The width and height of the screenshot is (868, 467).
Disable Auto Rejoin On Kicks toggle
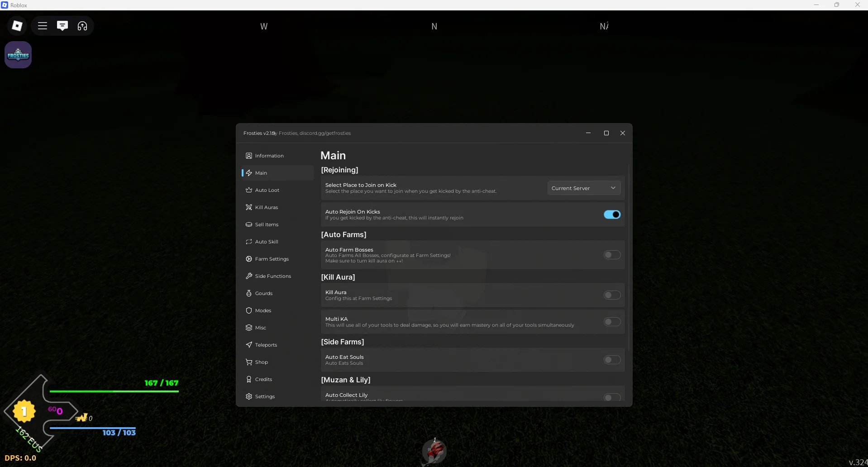612,214
